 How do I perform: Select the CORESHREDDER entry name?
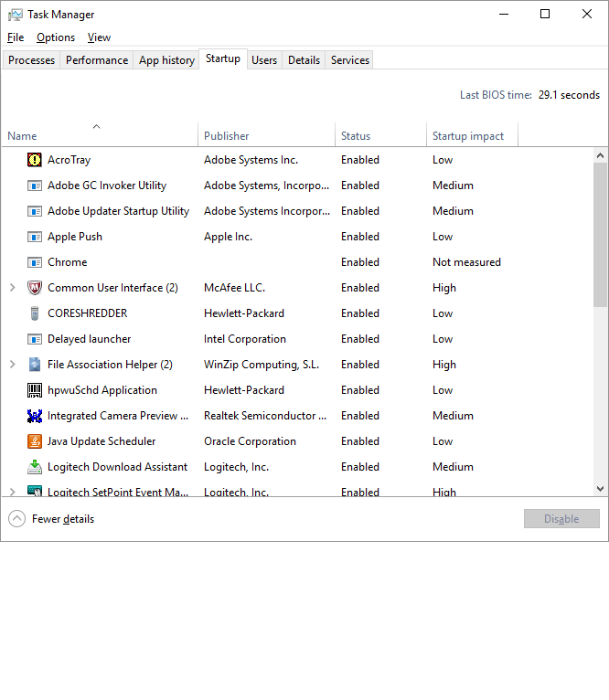tap(88, 313)
